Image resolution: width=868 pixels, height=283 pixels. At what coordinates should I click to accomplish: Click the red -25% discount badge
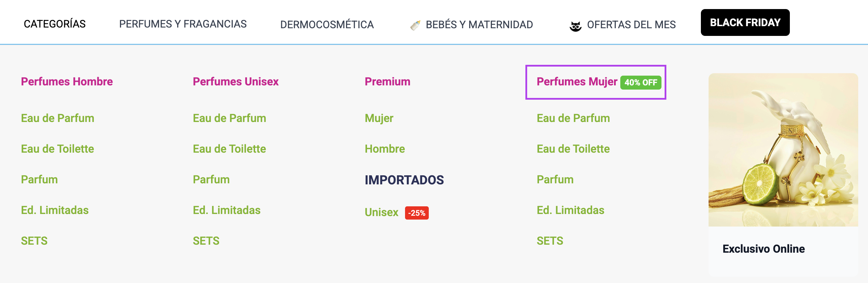[417, 213]
